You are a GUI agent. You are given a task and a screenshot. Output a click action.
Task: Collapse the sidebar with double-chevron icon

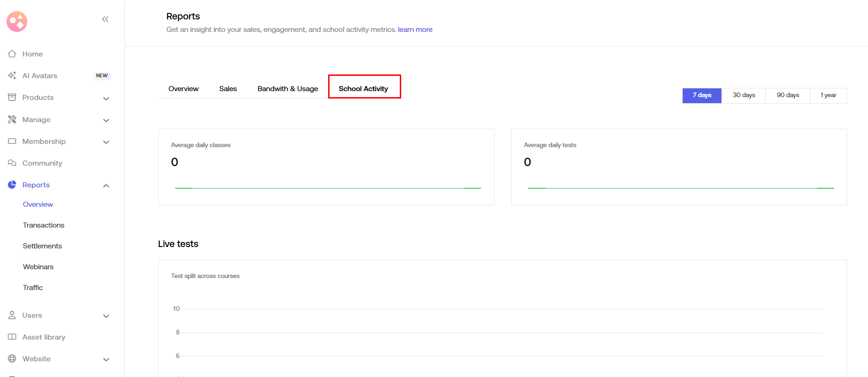point(105,19)
